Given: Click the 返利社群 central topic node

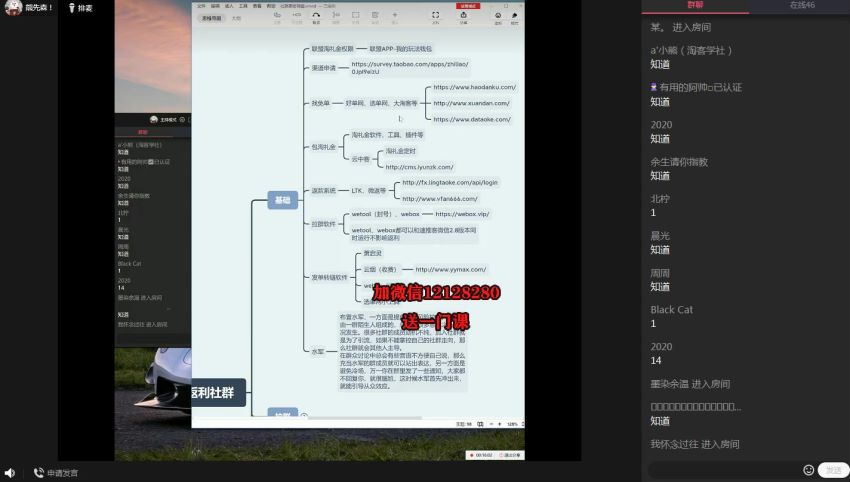Looking at the screenshot, I should (219, 393).
